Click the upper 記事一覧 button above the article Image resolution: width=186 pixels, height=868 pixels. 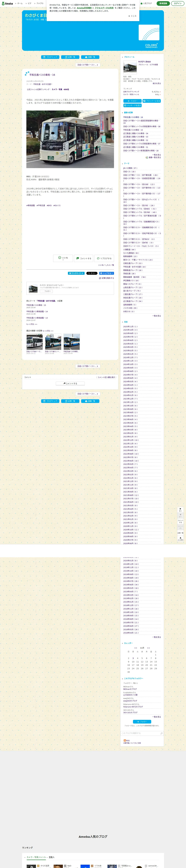[x=70, y=57]
